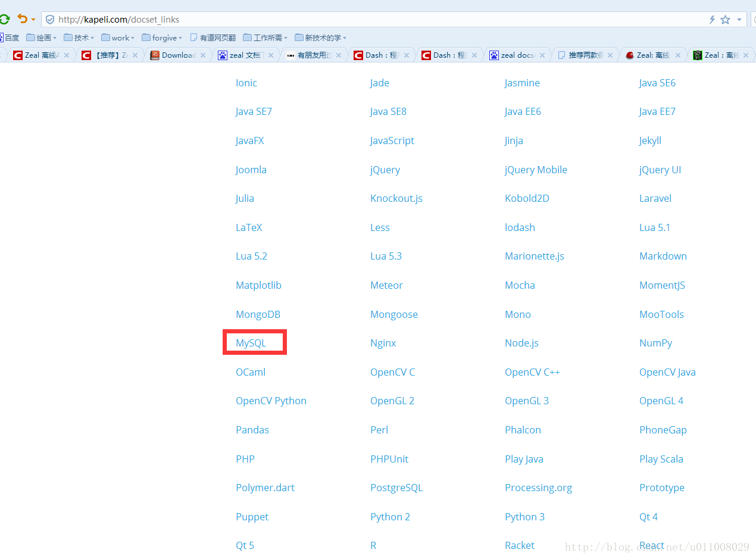The height and width of the screenshot is (559, 756).
Task: Open the Ionic docset link
Action: tap(246, 83)
